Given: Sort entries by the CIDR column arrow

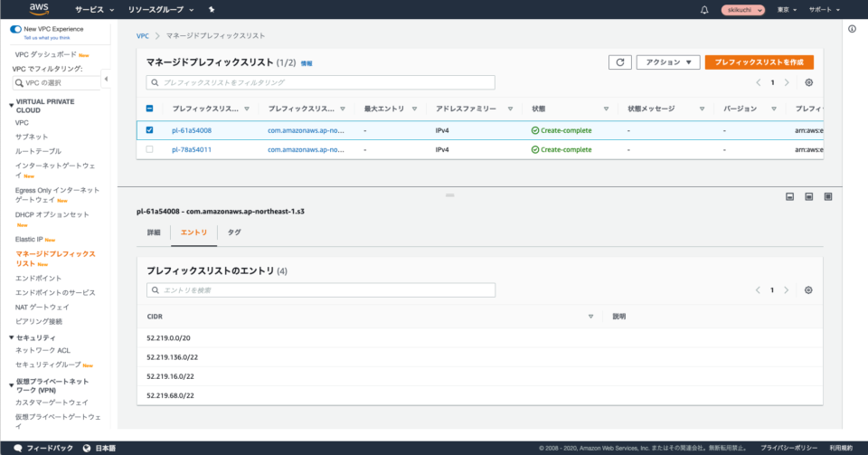Looking at the screenshot, I should [x=590, y=317].
